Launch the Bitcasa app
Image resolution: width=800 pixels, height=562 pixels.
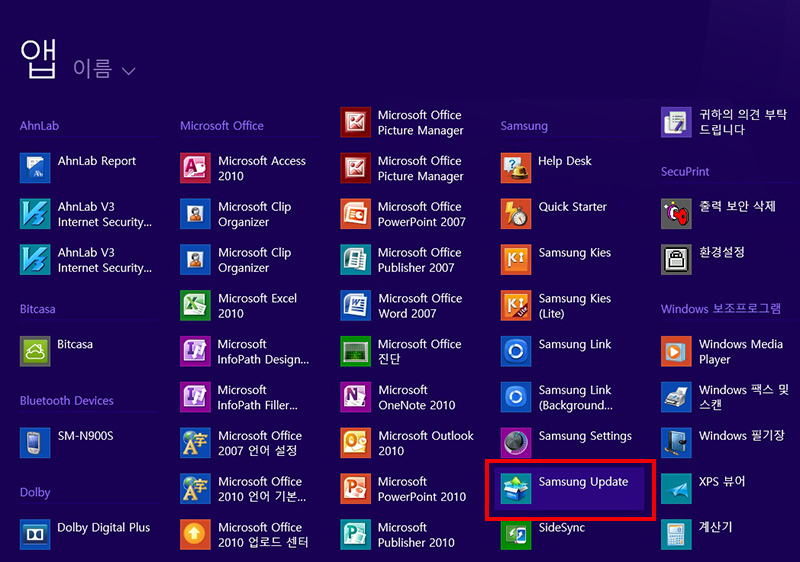[x=57, y=351]
